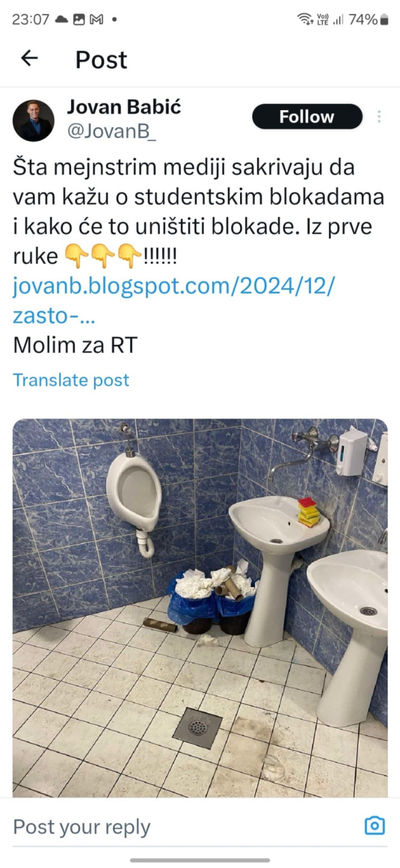
Task: Tap the gallery notification icon
Action: [x=79, y=20]
